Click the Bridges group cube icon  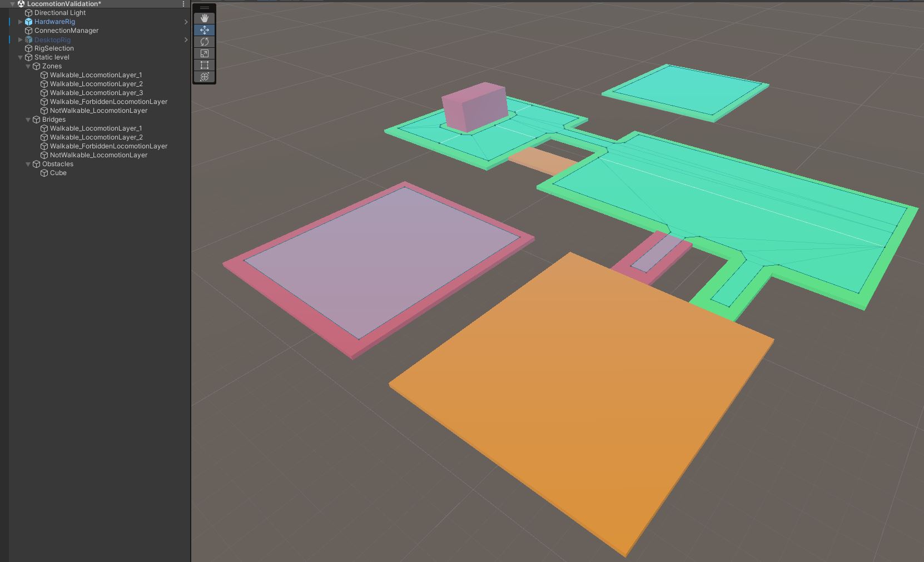37,120
